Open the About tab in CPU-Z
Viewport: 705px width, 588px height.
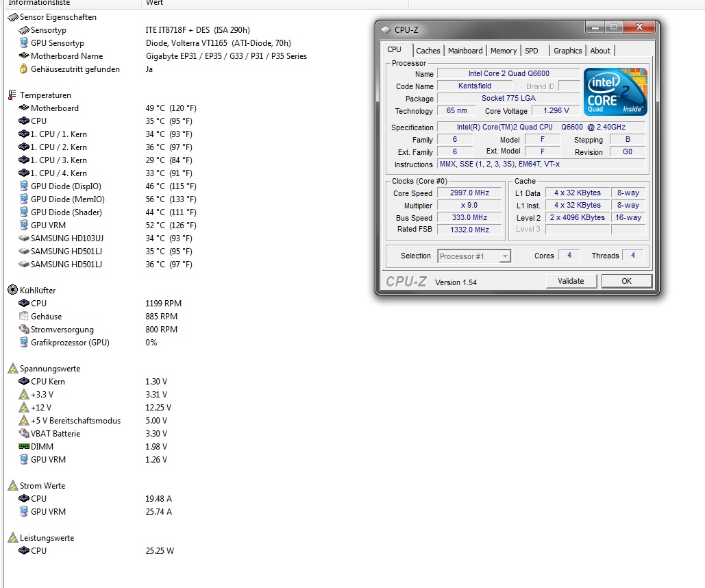pyautogui.click(x=600, y=51)
